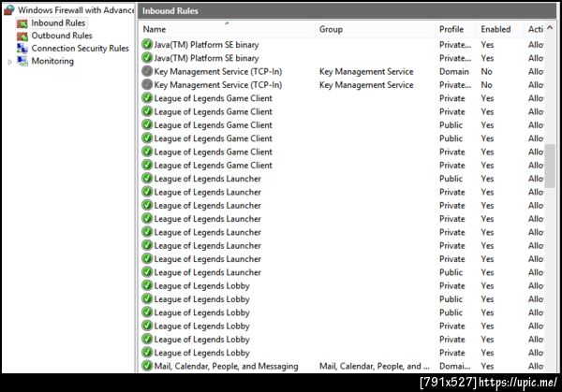Sort rules by the Name column

click(x=155, y=29)
